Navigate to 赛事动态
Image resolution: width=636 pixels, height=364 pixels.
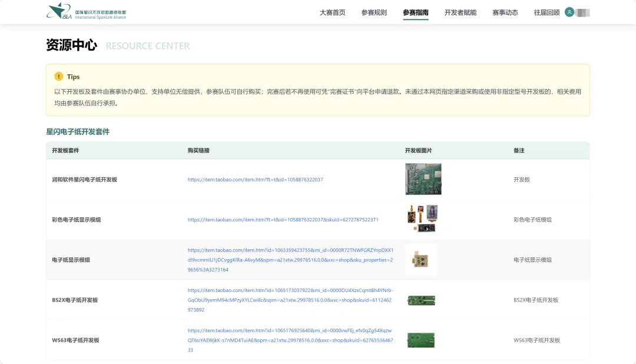click(x=505, y=12)
